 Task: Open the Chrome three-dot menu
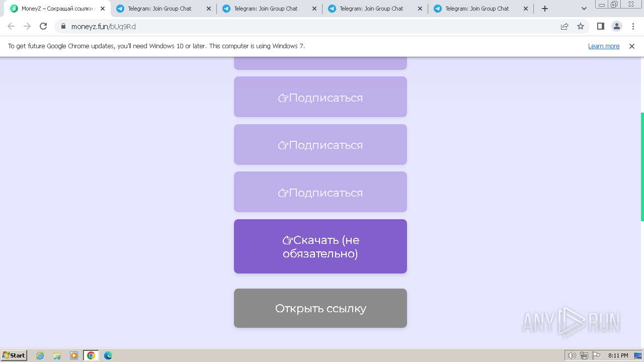tap(632, 26)
